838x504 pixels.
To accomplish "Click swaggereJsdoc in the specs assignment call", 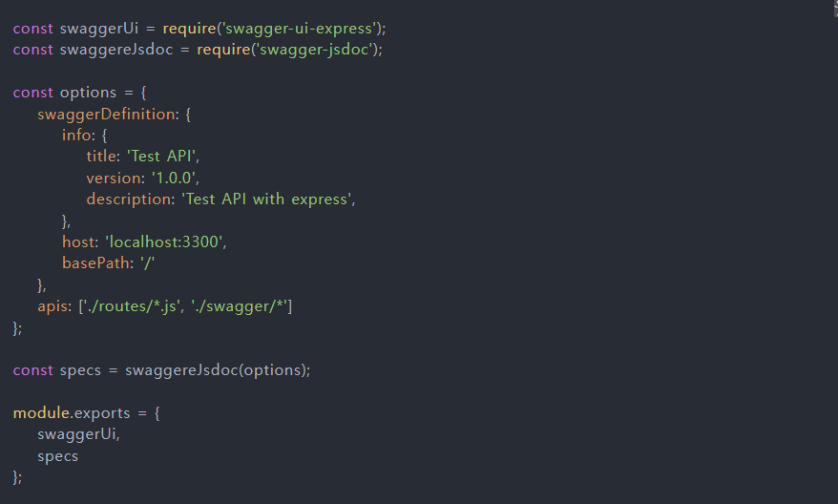I will pos(181,370).
